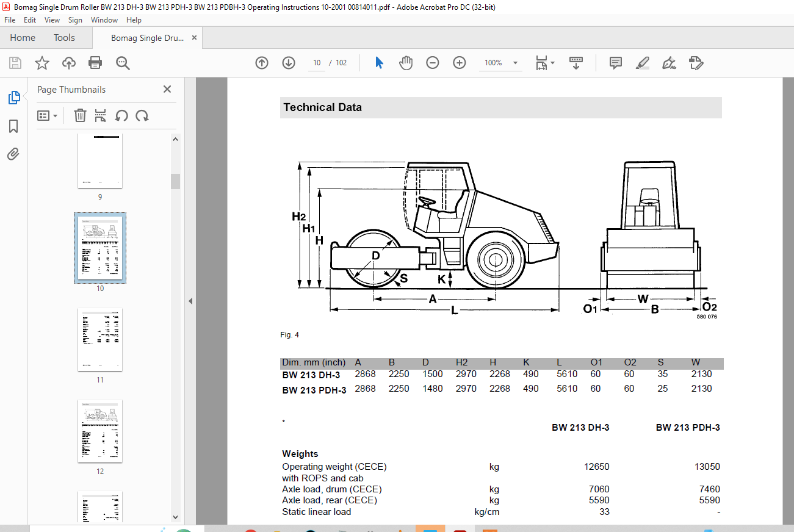Viewport: 794px width, 532px height.
Task: Click operating weight value 13050
Action: pos(707,467)
